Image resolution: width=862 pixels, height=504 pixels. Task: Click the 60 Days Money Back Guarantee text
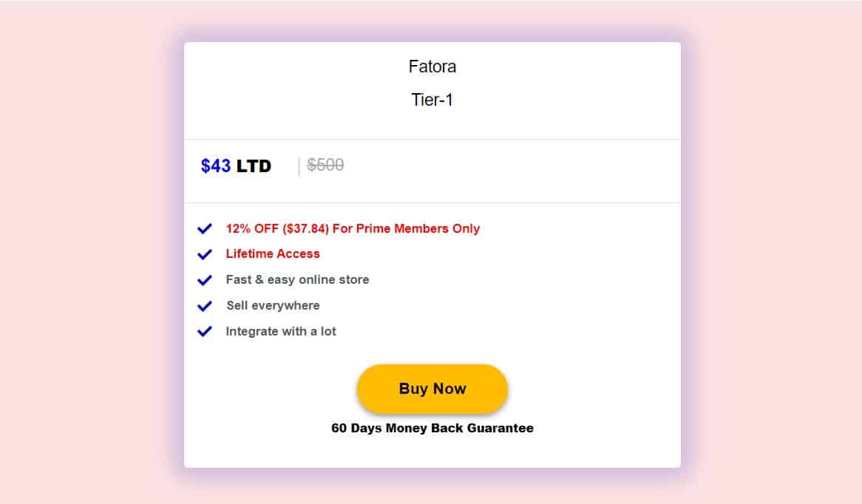pyautogui.click(x=432, y=427)
